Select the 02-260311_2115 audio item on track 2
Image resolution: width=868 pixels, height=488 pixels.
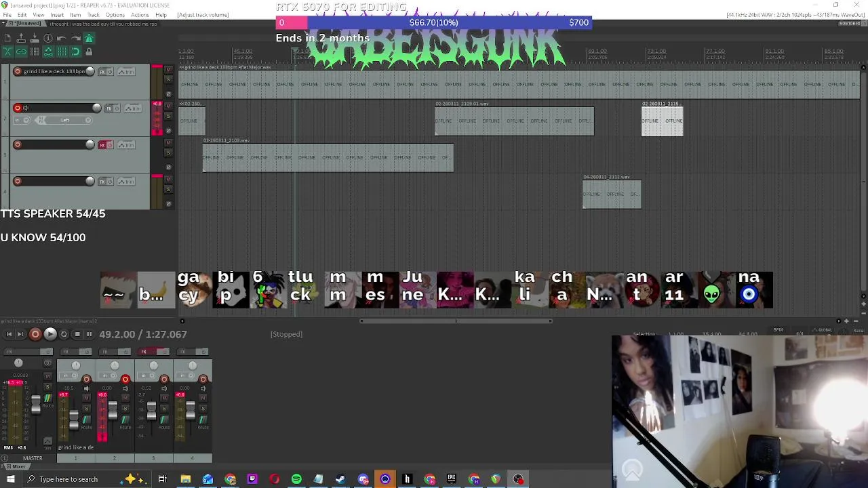click(x=663, y=120)
